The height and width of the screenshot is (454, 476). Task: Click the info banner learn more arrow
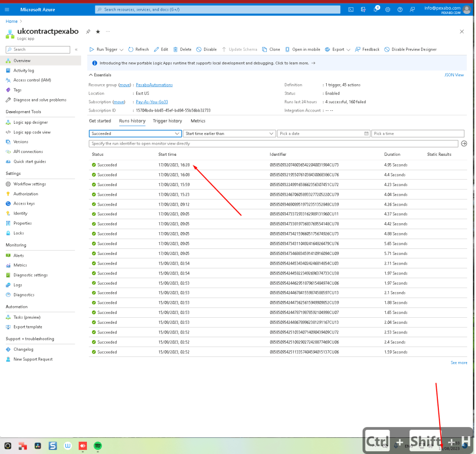pos(313,63)
